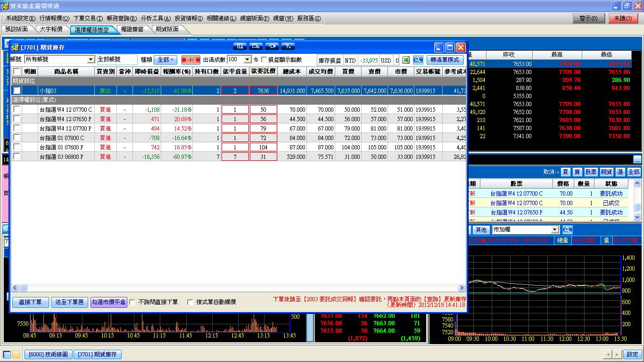Image resolution: width=644 pixels, height=362 pixels.
Task: Open the 市加權 index dropdown
Action: coord(555,230)
